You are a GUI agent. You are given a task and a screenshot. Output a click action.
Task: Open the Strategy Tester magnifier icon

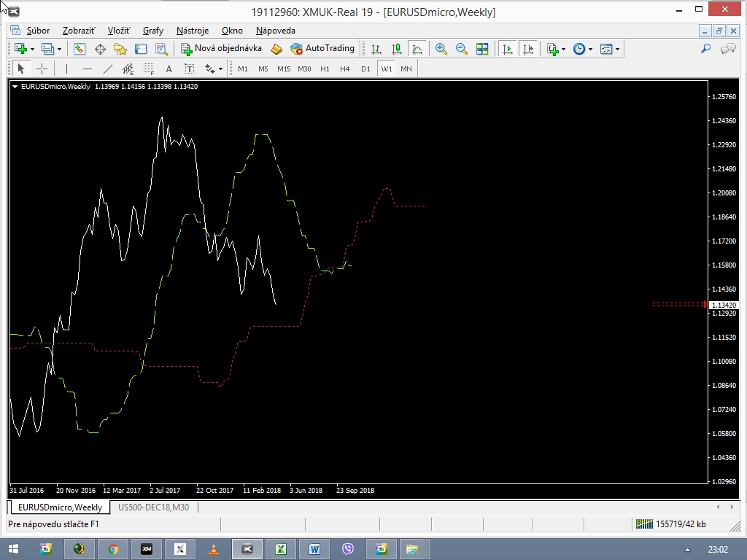point(161,49)
